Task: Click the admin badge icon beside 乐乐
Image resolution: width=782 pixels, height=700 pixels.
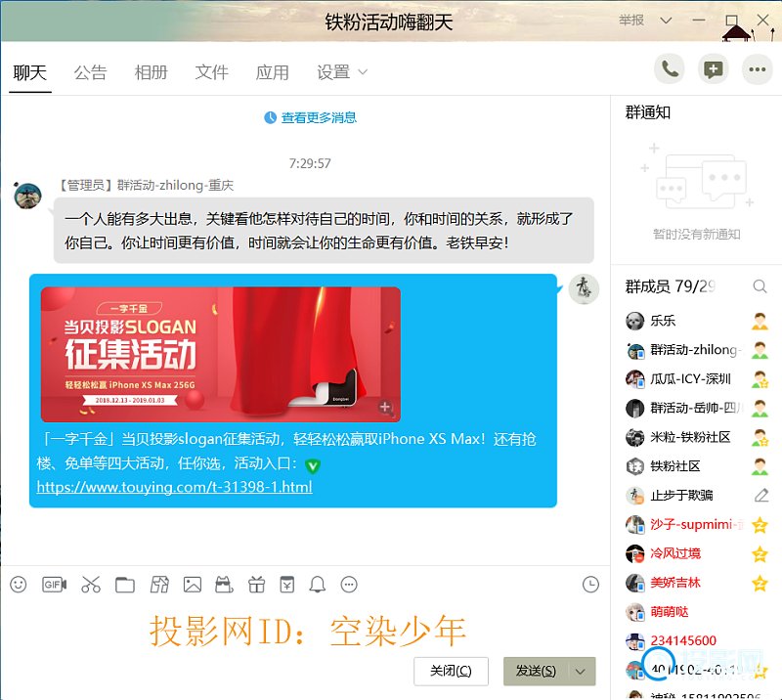Action: 760,321
